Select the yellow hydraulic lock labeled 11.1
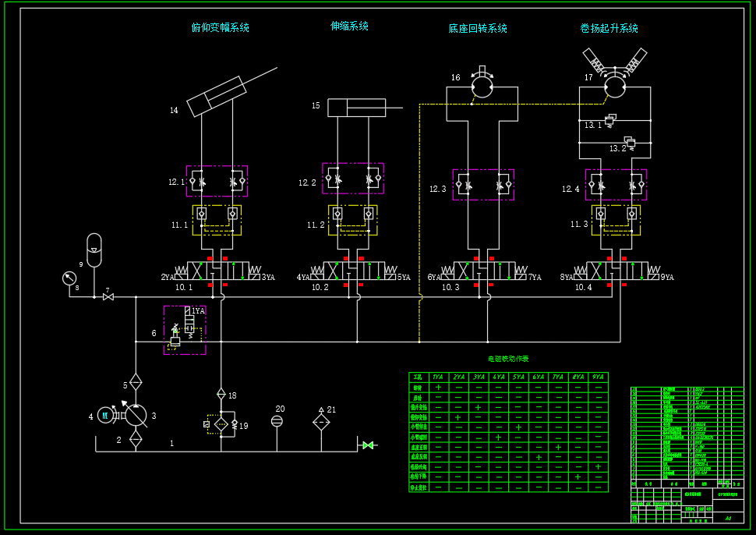This screenshot has width=756, height=535. [217, 220]
